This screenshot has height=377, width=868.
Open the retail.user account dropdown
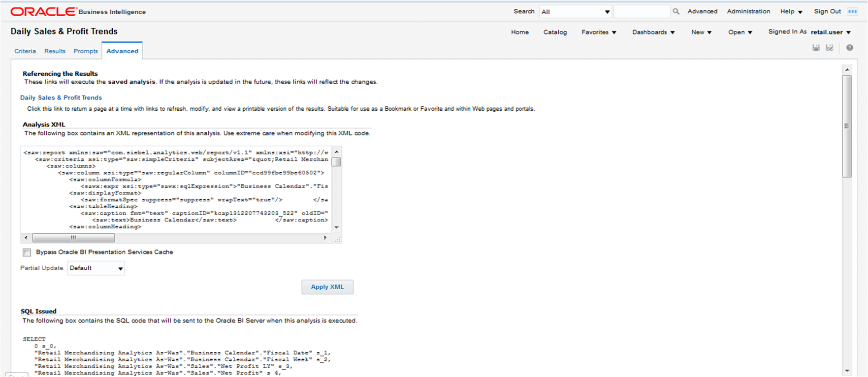click(831, 32)
